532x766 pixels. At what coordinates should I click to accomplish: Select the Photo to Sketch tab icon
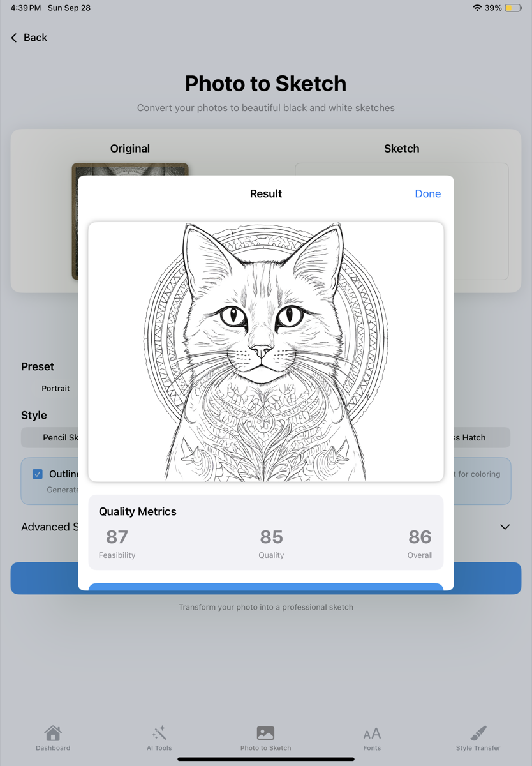pyautogui.click(x=265, y=733)
